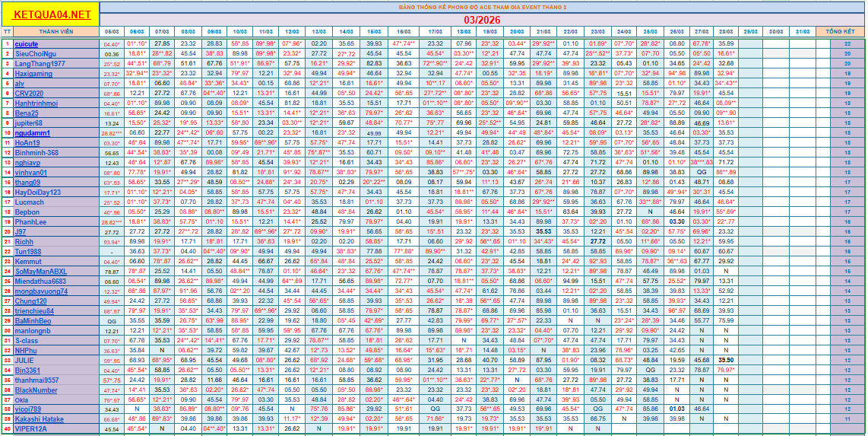Select the 12/03 date column header

[291, 32]
